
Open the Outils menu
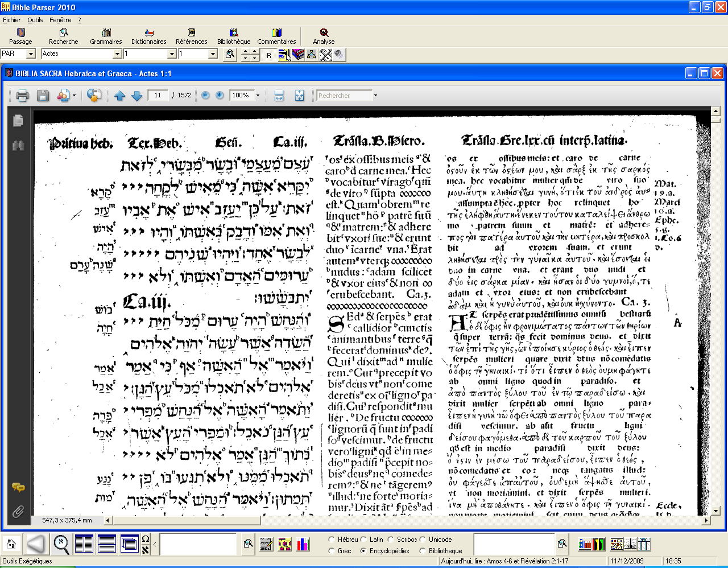coord(35,20)
